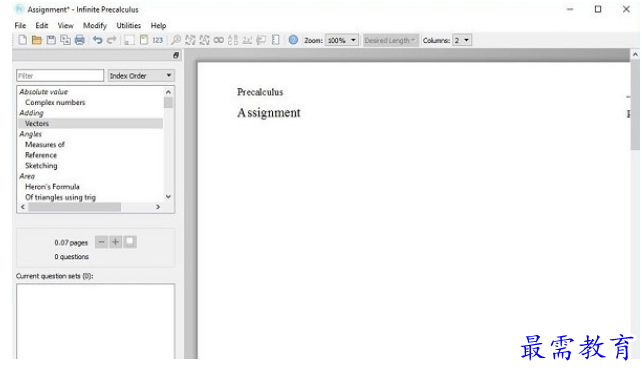Open the File menu
Screen dimensions: 642x379
pos(20,25)
